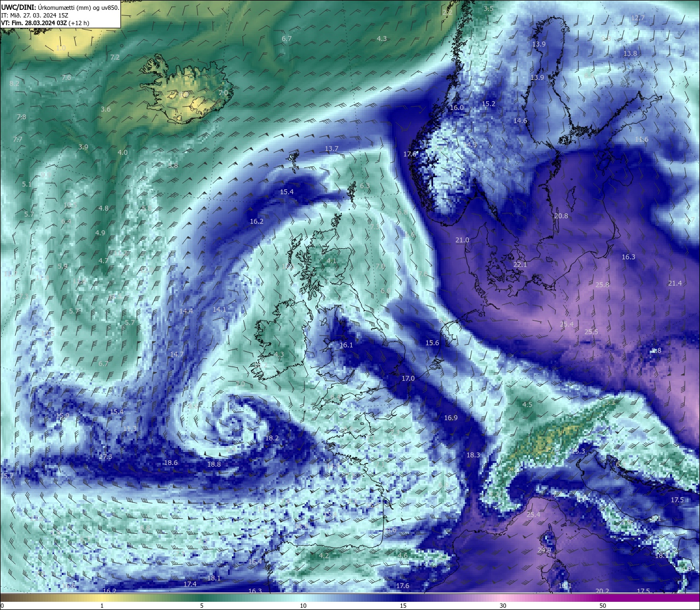The image size is (700, 610).
Task: Click the map value '22.1' near Denmark
Action: tap(520, 264)
